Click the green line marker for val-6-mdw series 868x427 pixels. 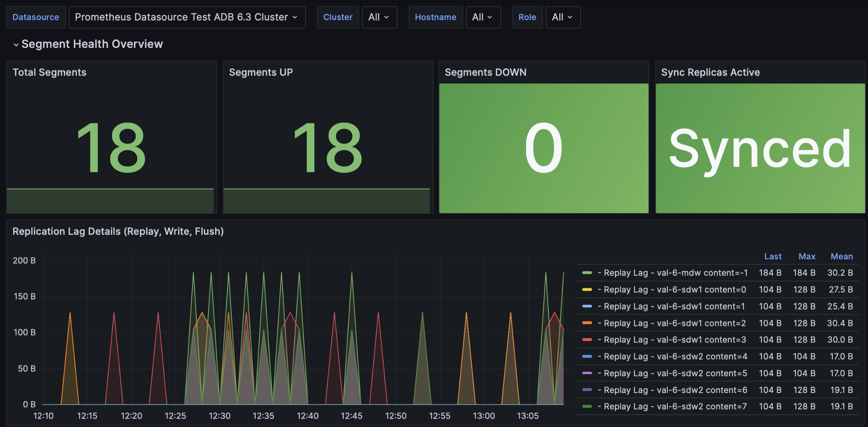(x=587, y=272)
